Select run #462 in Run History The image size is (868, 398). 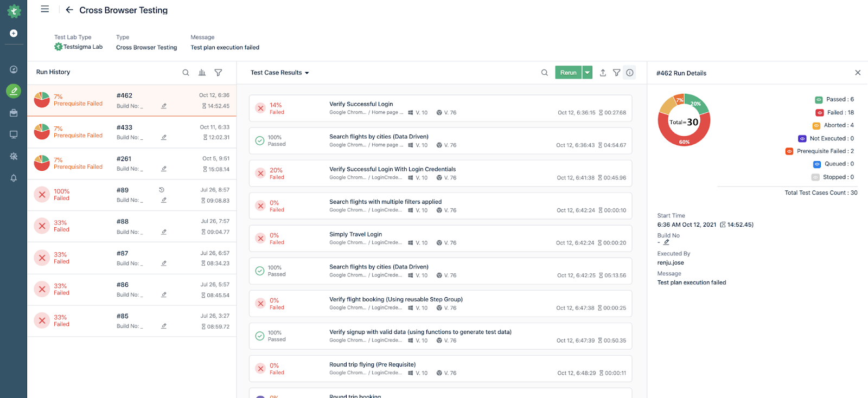tap(132, 100)
